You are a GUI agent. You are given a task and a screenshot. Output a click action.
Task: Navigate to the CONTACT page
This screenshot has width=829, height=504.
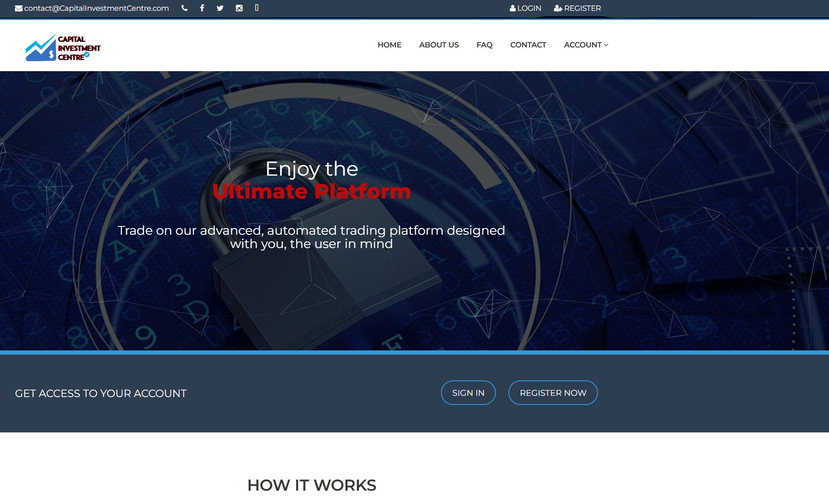pyautogui.click(x=528, y=45)
